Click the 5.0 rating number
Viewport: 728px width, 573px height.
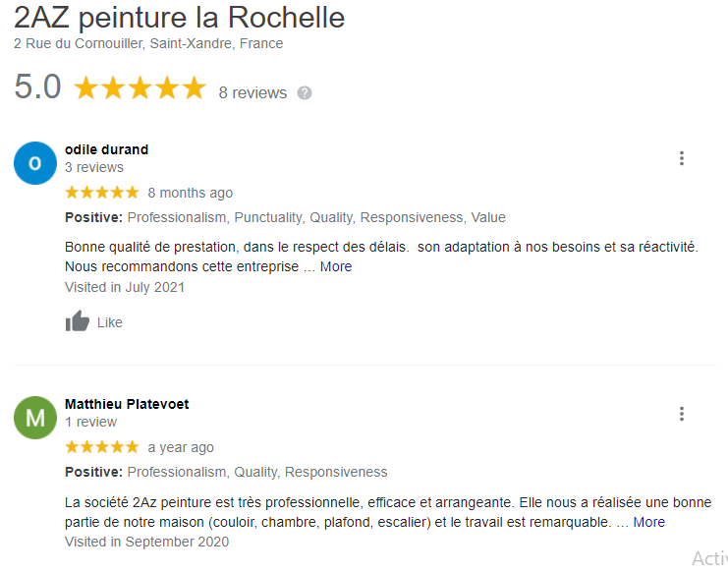(x=37, y=87)
